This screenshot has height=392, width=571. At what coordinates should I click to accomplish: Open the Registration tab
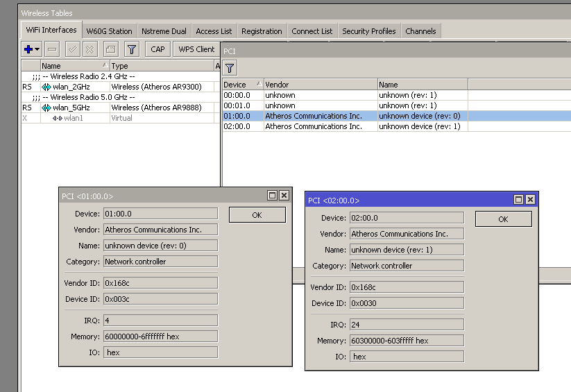pyautogui.click(x=262, y=31)
